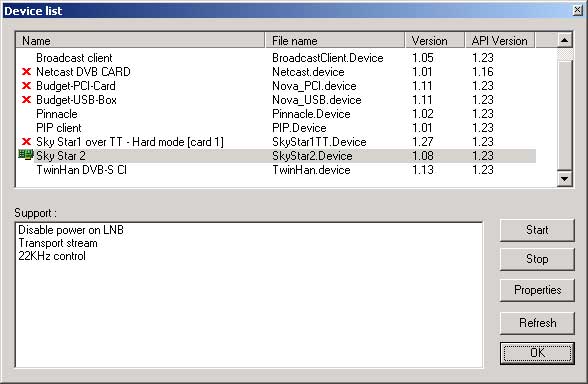Click Pinnacle.Device file name
Screen dimensions: 588x384
pos(311,114)
